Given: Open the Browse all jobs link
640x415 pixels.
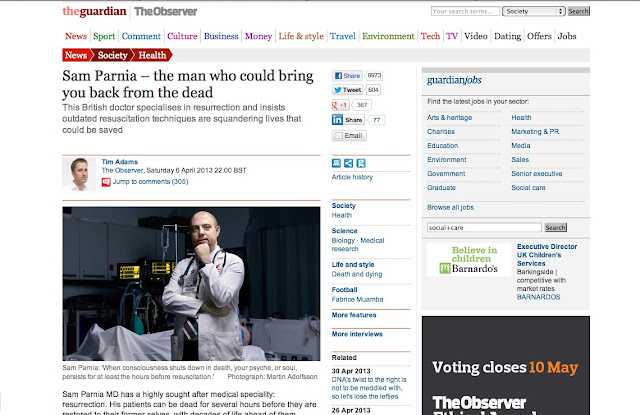Looking at the screenshot, I should pos(451,207).
